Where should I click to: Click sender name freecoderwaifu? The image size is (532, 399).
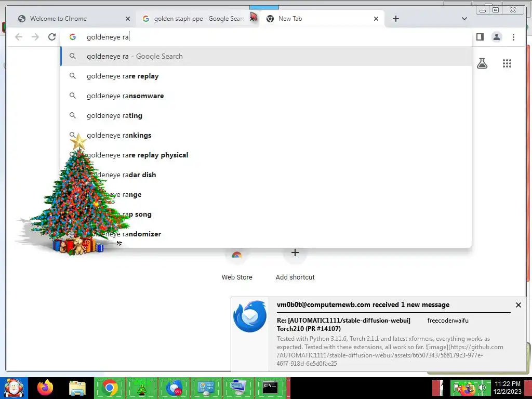click(448, 320)
